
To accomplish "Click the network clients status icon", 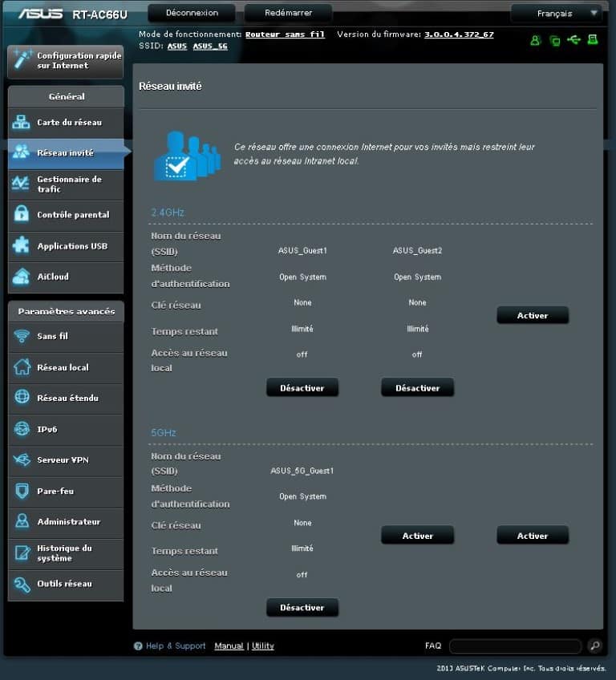I will click(554, 41).
